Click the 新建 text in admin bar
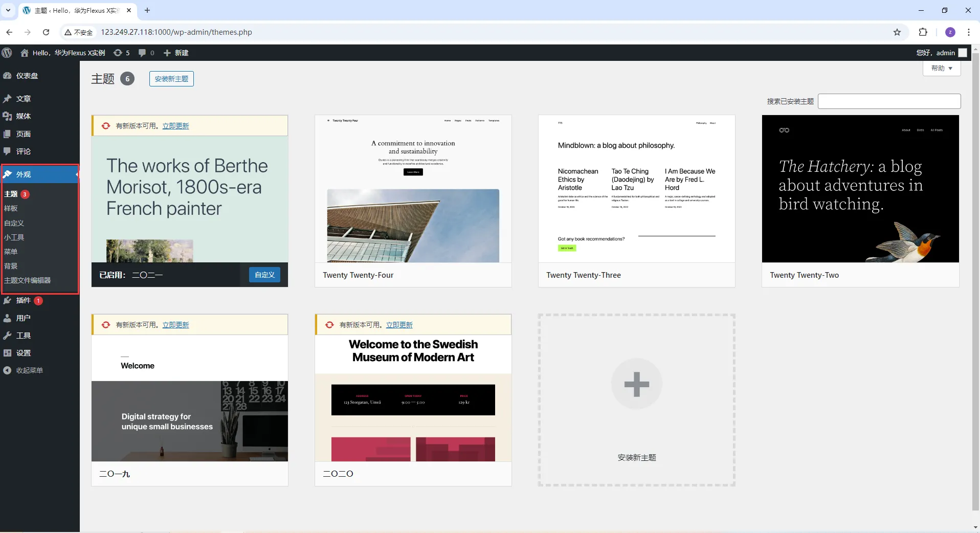Viewport: 980px width, 533px height. [x=182, y=53]
